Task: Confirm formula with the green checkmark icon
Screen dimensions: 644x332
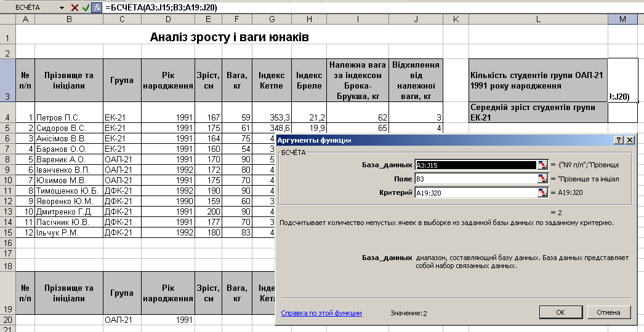Action: tap(86, 7)
